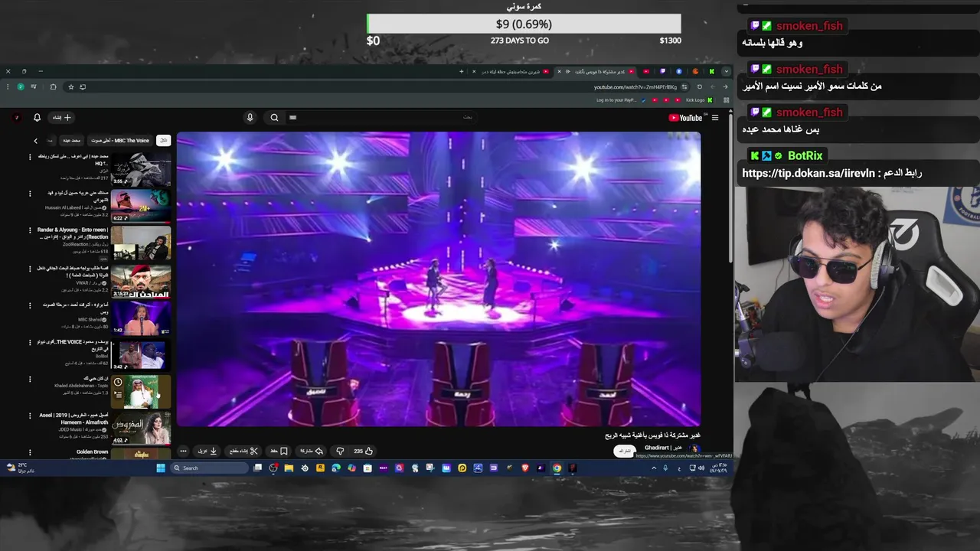Screen dimensions: 980x551
Task: Open Chrome profile avatar in toolbar
Action: click(21, 86)
